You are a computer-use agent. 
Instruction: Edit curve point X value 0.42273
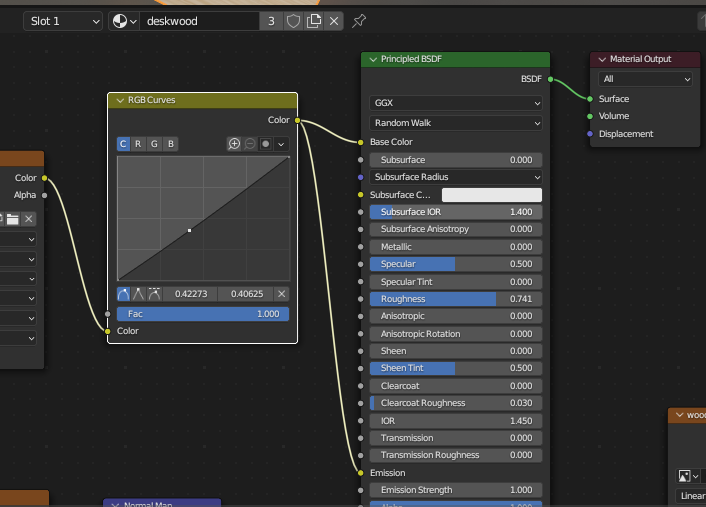(x=190, y=294)
